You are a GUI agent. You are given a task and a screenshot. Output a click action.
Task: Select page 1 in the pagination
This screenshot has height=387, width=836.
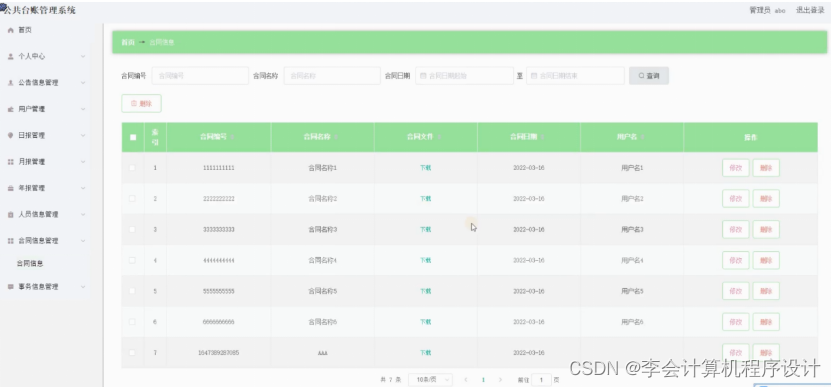pyautogui.click(x=483, y=380)
